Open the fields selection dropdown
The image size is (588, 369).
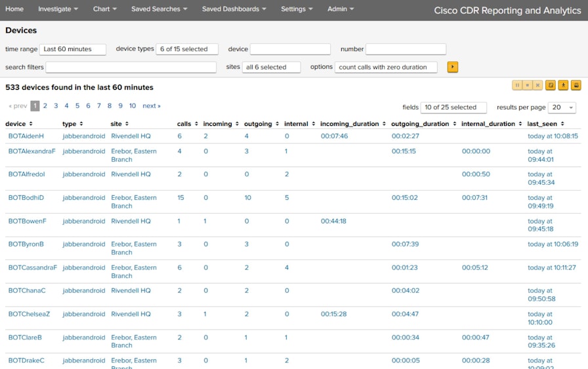pyautogui.click(x=453, y=107)
